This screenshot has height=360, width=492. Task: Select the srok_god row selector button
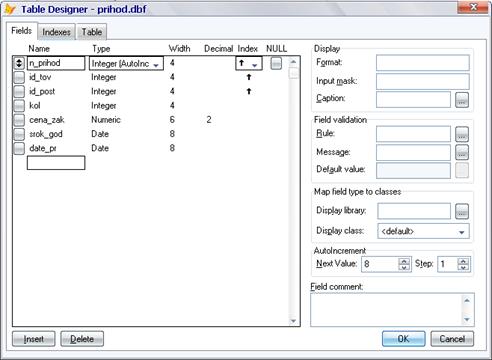[19, 134]
